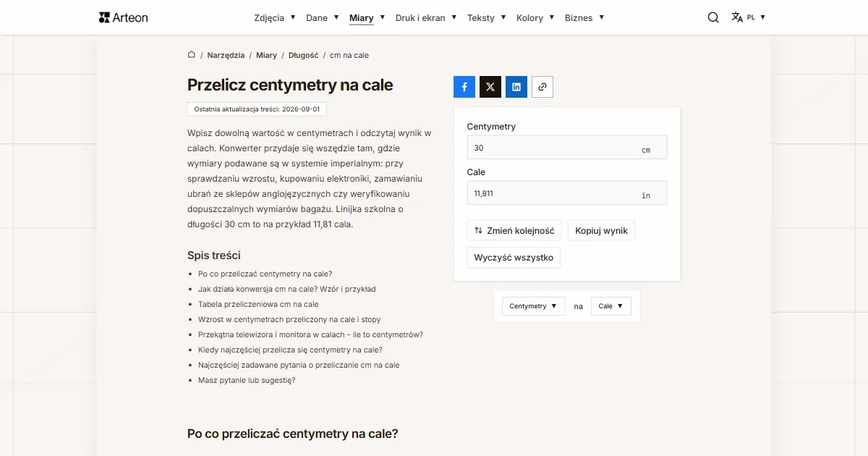The width and height of the screenshot is (868, 456).
Task: Click Zmień kolejność button
Action: [514, 231]
